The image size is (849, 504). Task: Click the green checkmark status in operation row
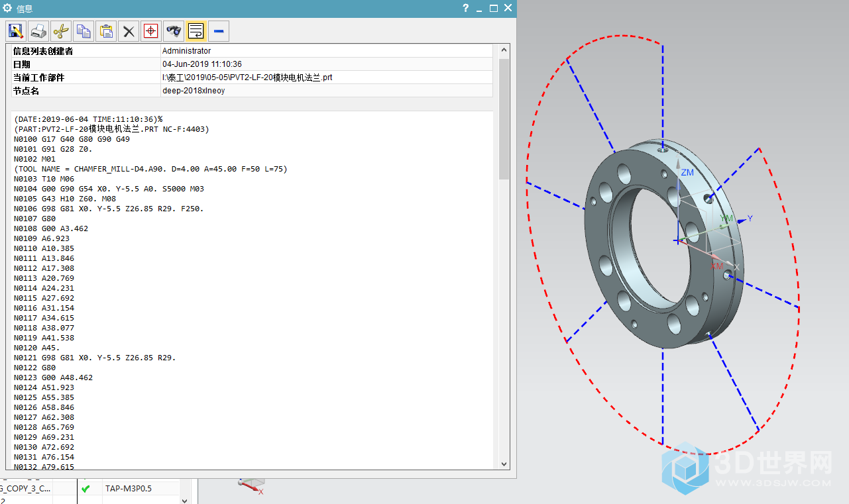[x=85, y=489]
